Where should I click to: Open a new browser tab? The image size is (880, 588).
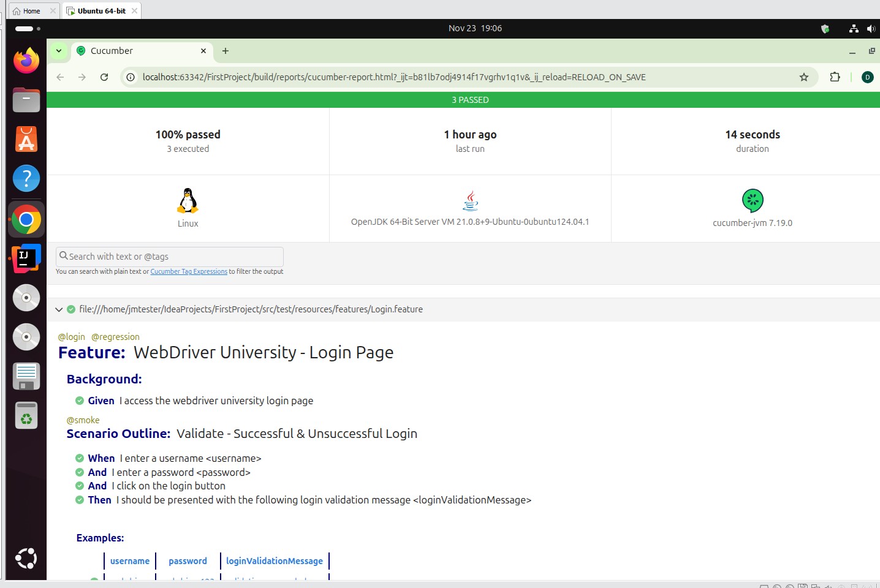pos(226,51)
